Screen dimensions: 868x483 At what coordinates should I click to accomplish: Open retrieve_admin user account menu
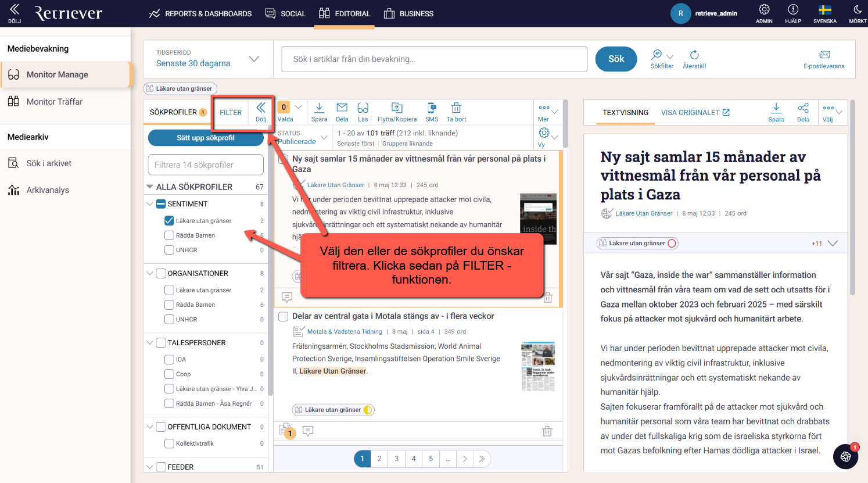(x=704, y=13)
